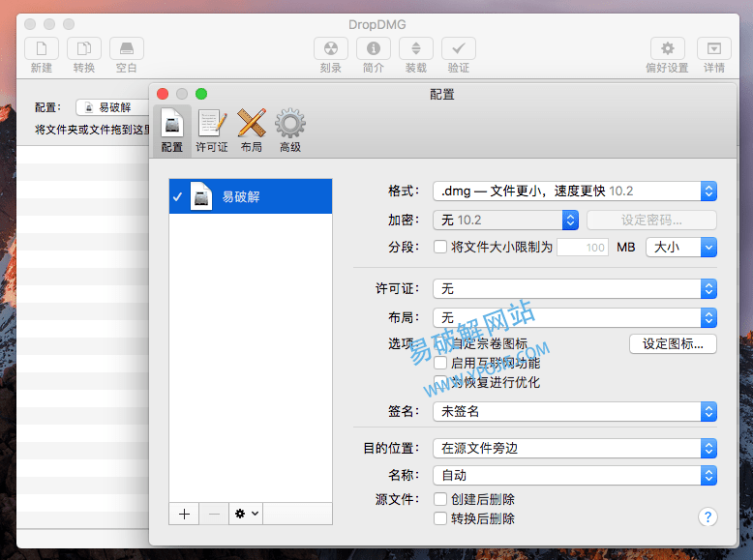This screenshot has height=560, width=753.
Task: Open 偏好设置 (Preferences) gear icon
Action: coord(668,49)
